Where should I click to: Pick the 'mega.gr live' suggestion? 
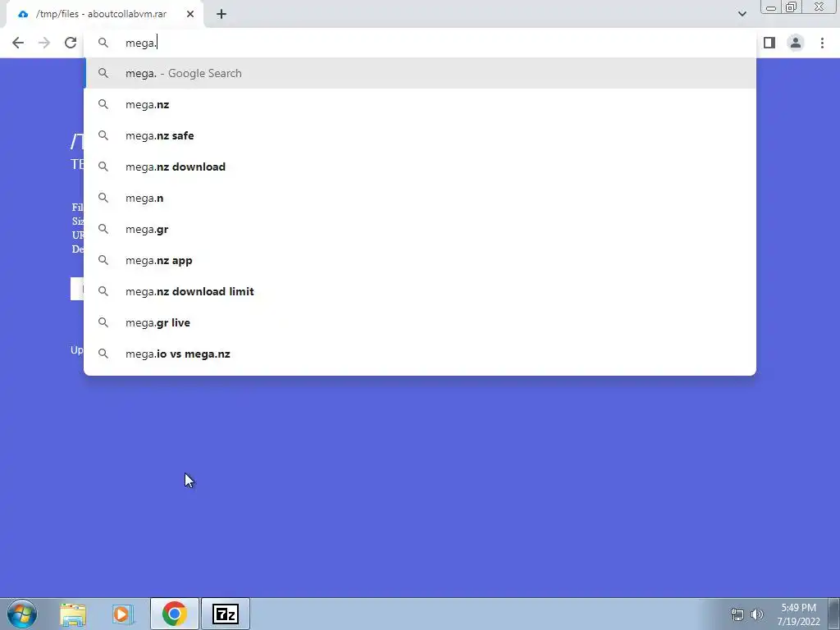[x=420, y=322]
